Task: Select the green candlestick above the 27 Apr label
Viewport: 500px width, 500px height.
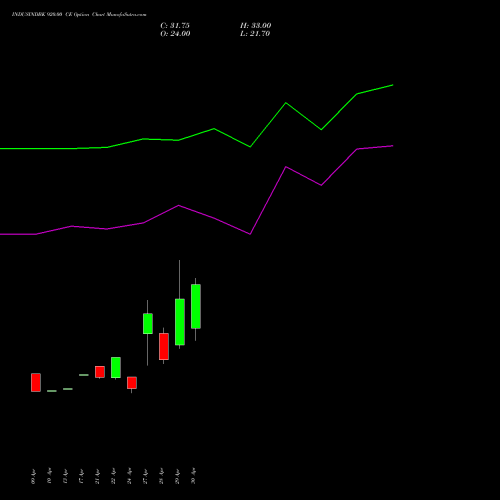Action: point(148,323)
